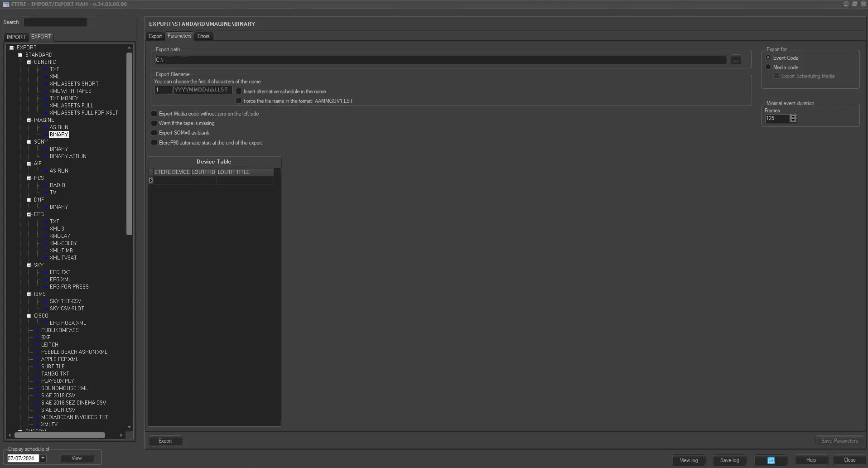
Task: Switch to the IMPORT tab
Action: point(16,37)
